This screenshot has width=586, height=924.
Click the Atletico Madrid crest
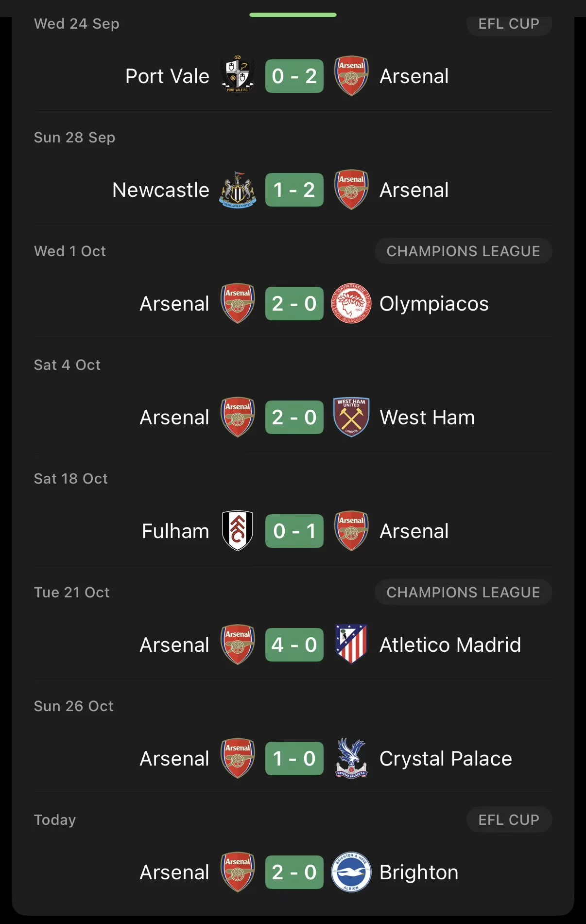tap(351, 645)
